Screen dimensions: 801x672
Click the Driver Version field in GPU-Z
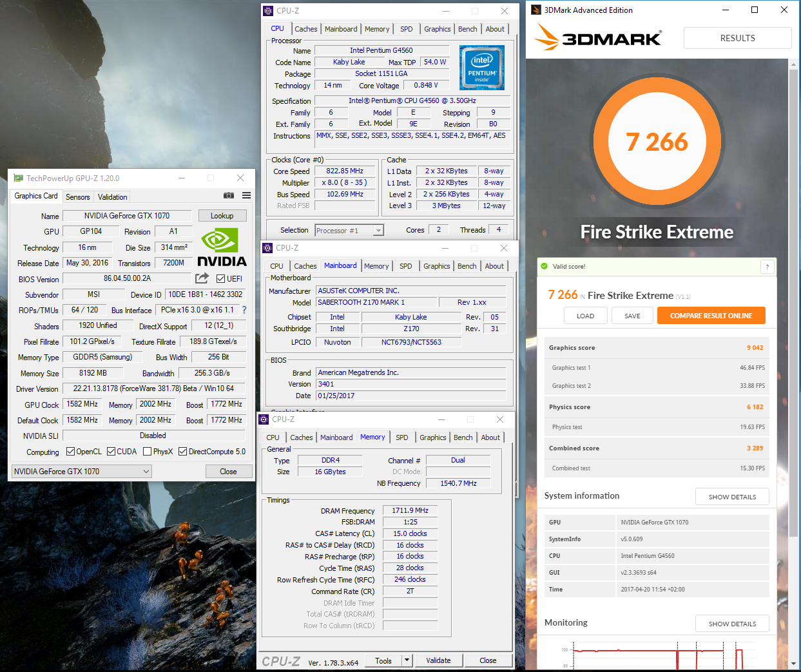[x=153, y=389]
